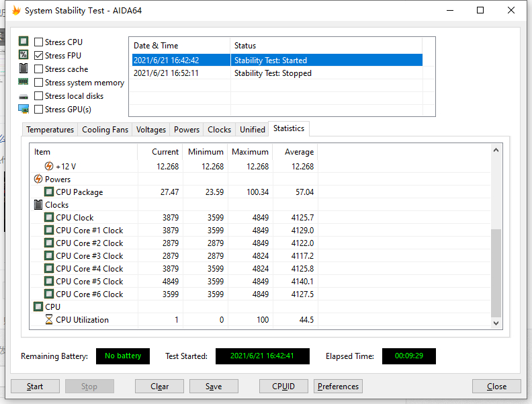Click the statistics list scrollbar thumb

[496, 273]
